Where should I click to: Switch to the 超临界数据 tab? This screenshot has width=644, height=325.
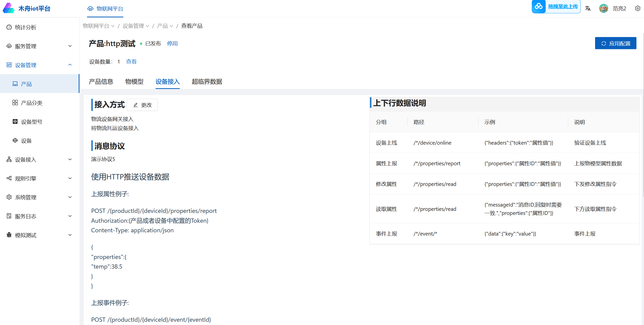(x=207, y=82)
